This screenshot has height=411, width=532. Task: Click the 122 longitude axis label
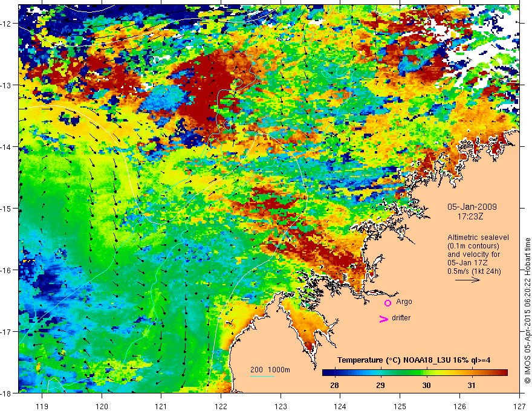tap(221, 406)
